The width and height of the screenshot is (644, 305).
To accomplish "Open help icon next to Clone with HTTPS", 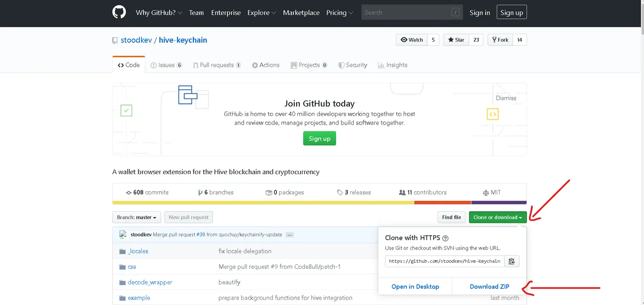I will 445,238.
